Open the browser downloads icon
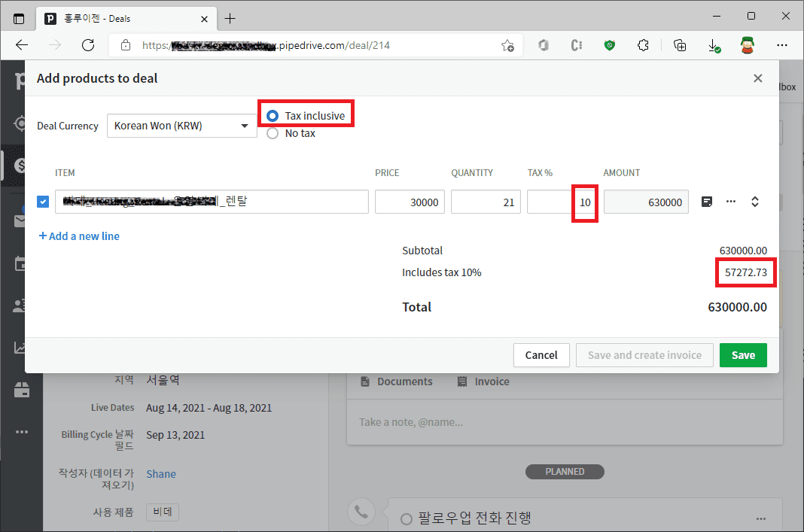This screenshot has width=804, height=532. click(714, 46)
